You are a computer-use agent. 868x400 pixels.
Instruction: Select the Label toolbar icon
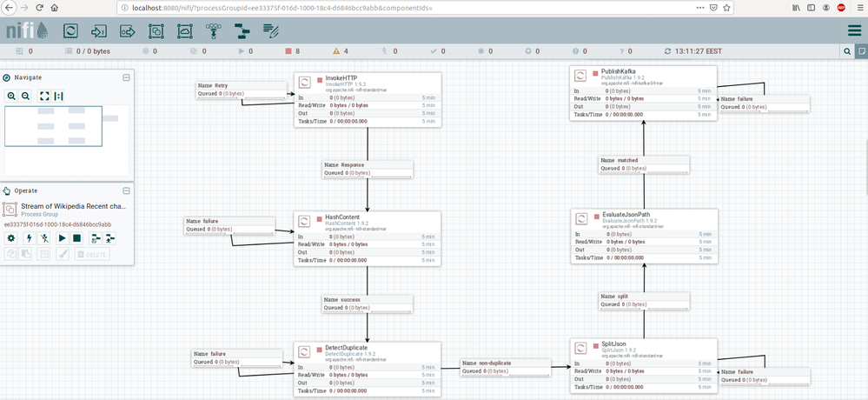(x=271, y=31)
